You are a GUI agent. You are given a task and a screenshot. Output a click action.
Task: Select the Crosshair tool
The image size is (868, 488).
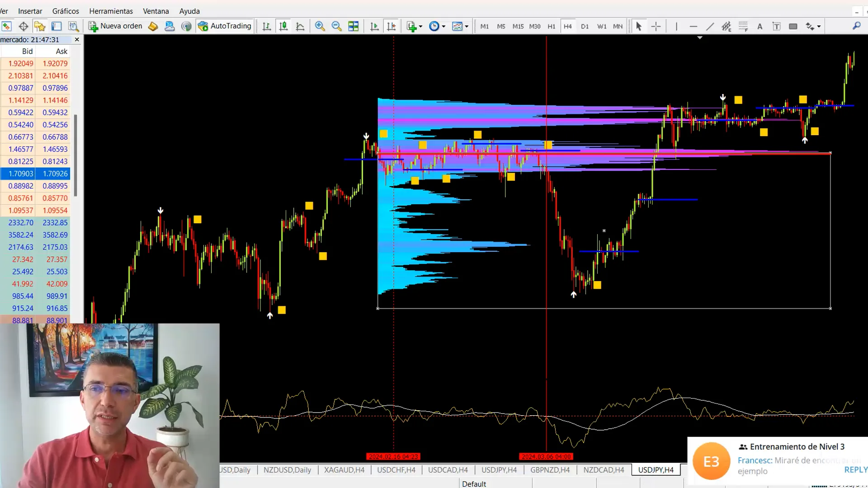656,26
